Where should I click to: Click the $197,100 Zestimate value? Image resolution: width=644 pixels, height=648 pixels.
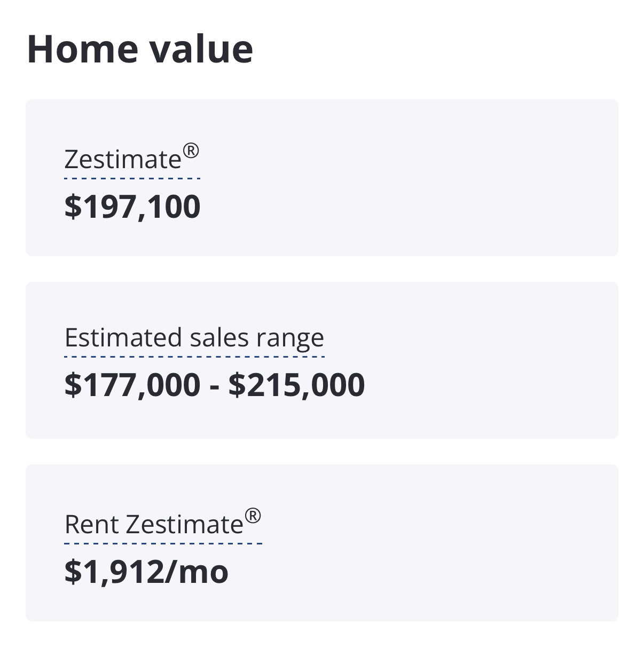coord(132,207)
